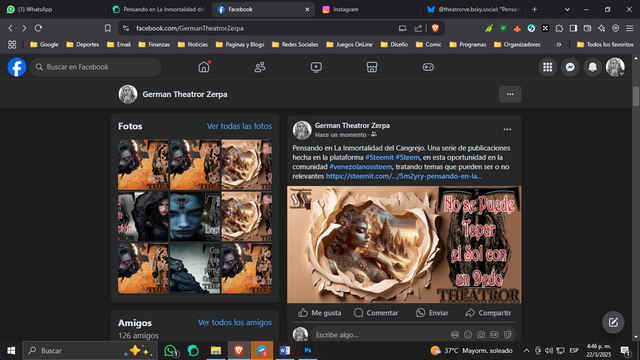This screenshot has width=640, height=360.
Task: Open the Facebook menu grid icon
Action: [548, 67]
